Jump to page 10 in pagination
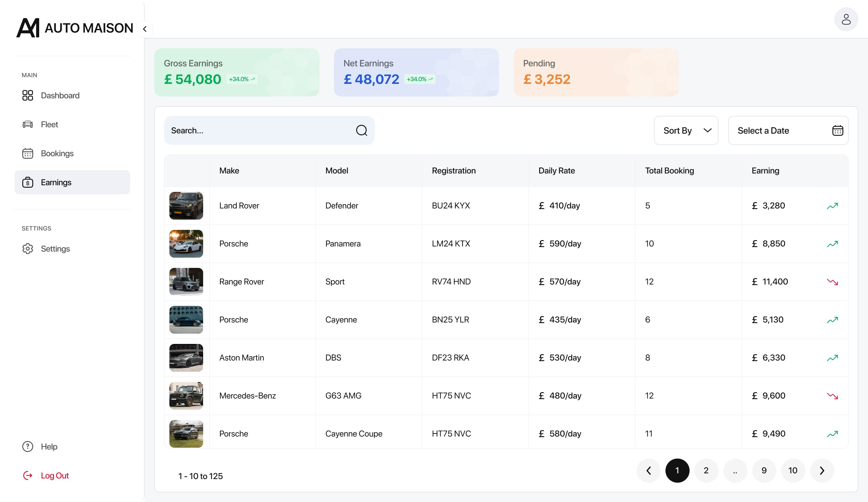Viewport: 868px width, 502px height. click(793, 470)
